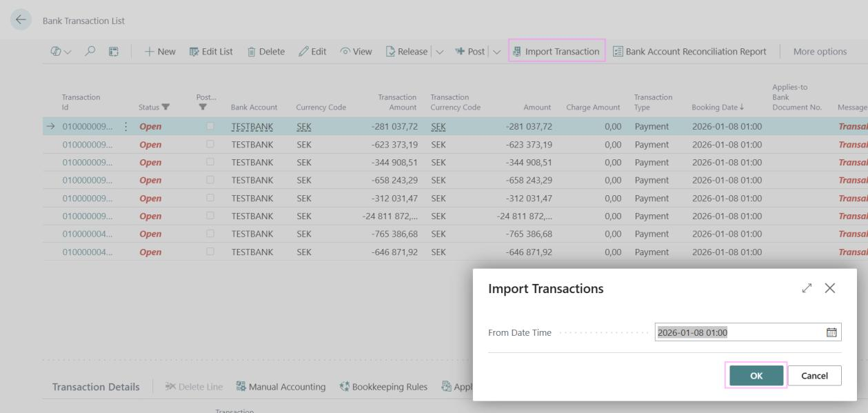Select Transaction Amount cell -765 386,68

click(394, 234)
